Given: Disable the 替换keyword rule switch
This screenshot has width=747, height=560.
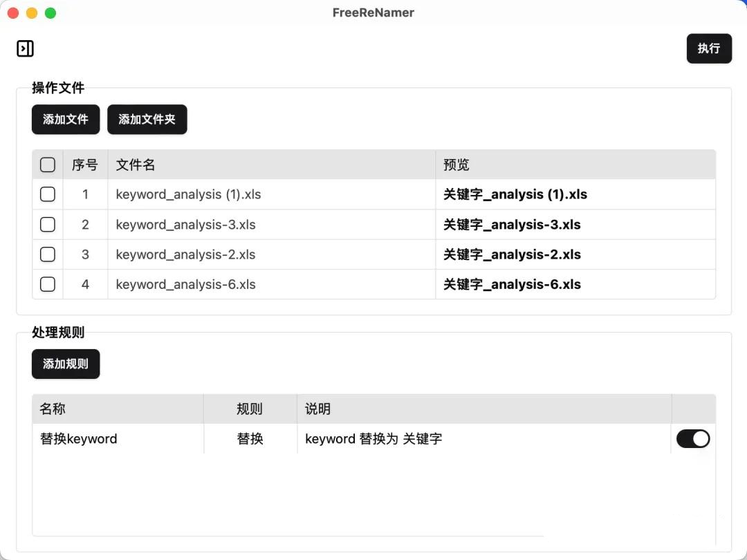Looking at the screenshot, I should coord(693,438).
